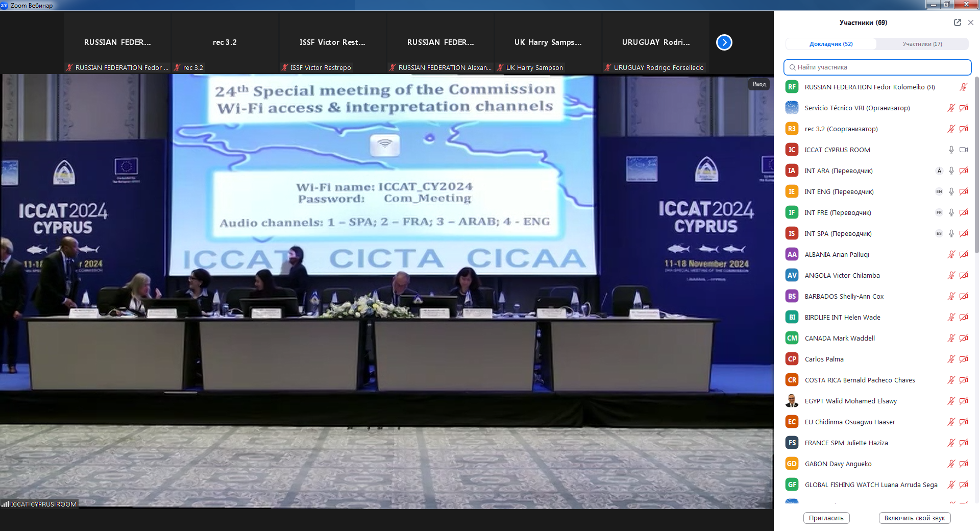Click muted mic icon for Servicio Técnico VRI
Image resolution: width=980 pixels, height=531 pixels.
[x=951, y=108]
